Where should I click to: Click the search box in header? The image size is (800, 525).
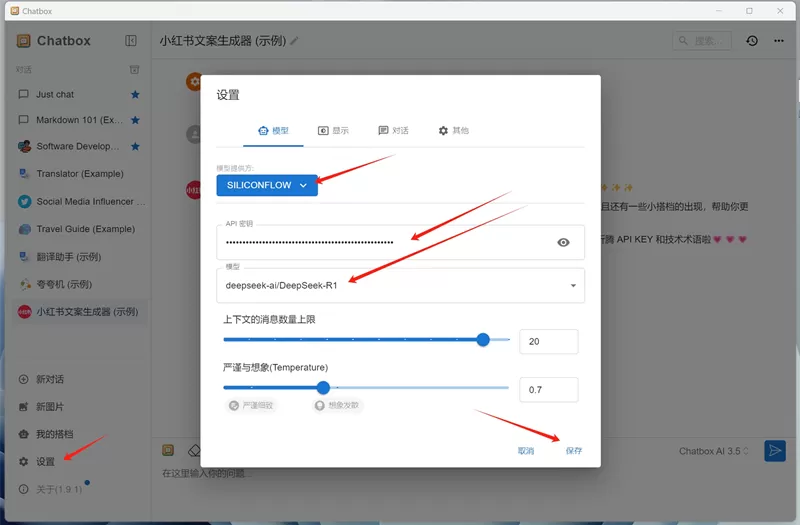702,41
